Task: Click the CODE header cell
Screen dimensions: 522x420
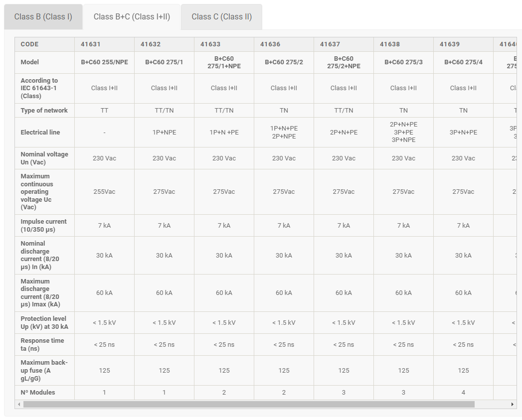Action: [x=44, y=44]
